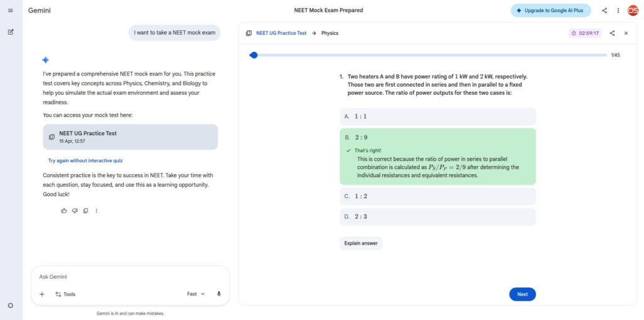Click the Explain answer button
This screenshot has height=320, width=644.
[360, 243]
